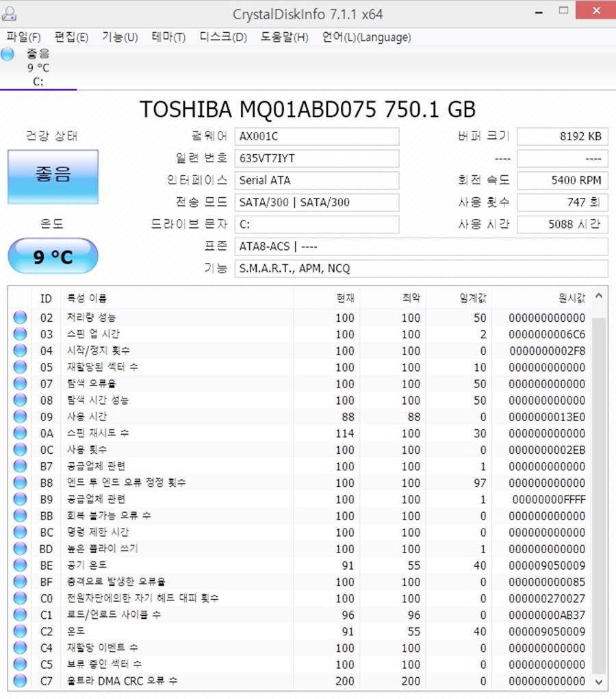616x699 pixels.
Task: Select the C: drive tab at top
Action: [38, 68]
